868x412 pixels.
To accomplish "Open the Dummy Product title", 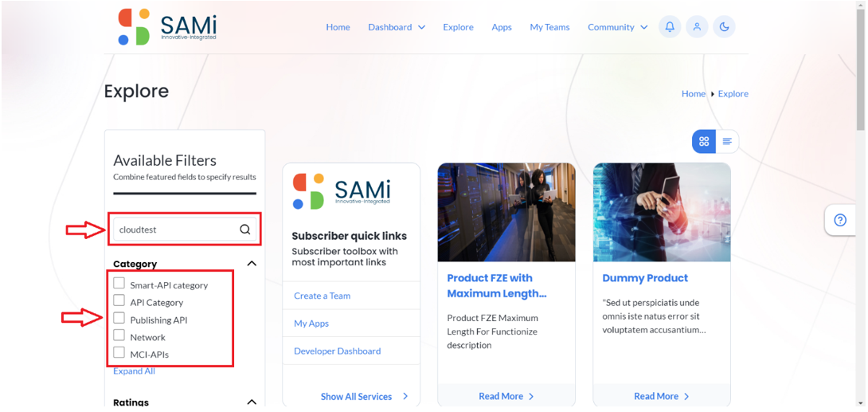I will (x=645, y=278).
